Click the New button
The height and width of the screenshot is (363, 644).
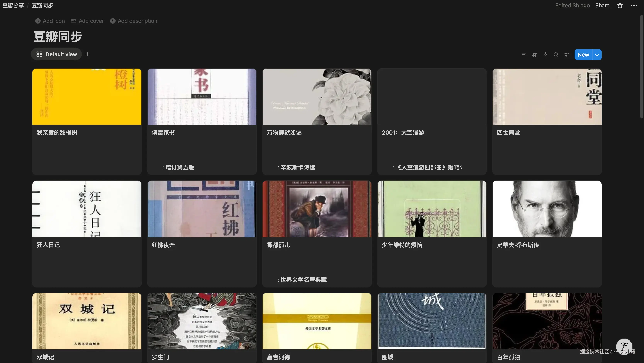pos(583,55)
